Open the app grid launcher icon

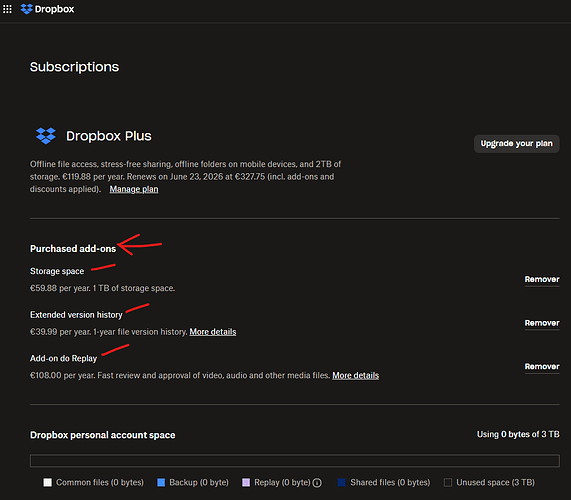[7, 9]
